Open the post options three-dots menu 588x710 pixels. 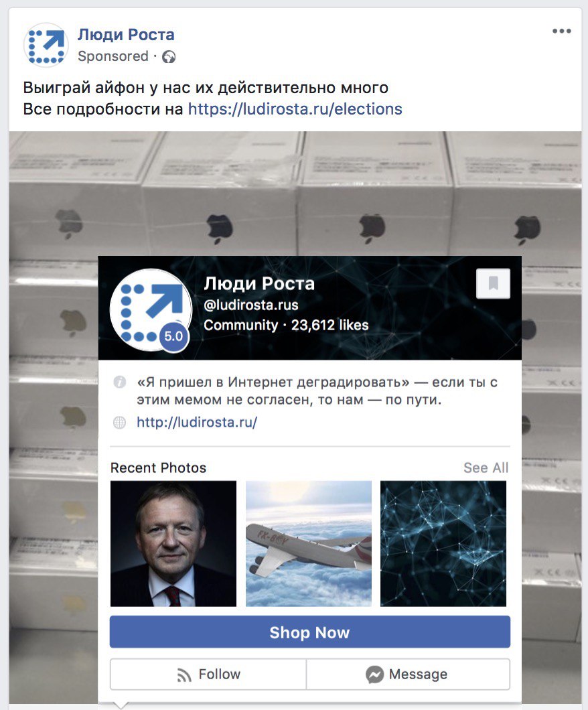pos(561,31)
